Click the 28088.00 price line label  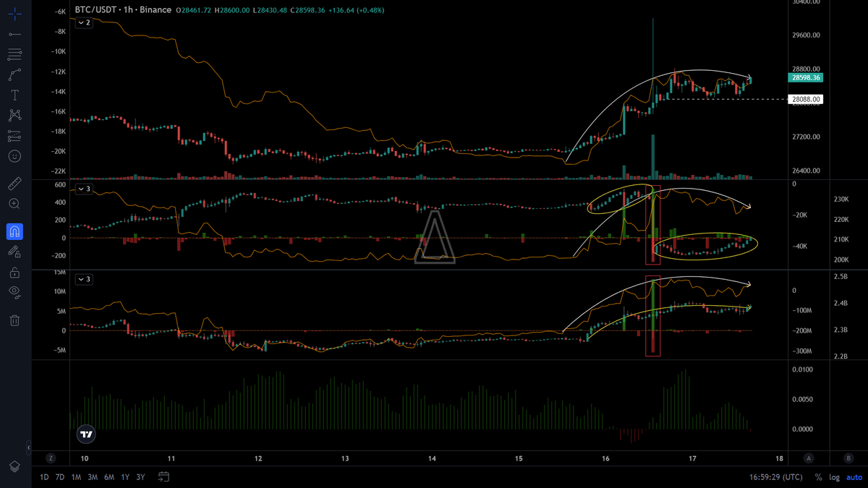tap(805, 99)
